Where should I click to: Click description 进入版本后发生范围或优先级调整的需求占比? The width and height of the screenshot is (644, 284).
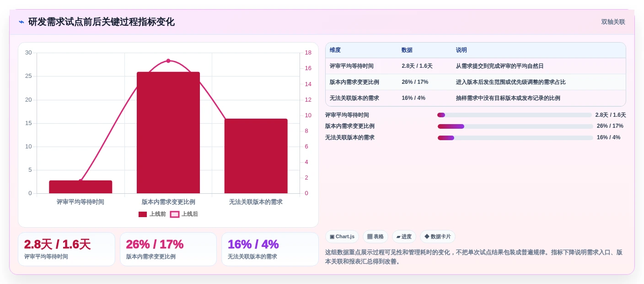(x=510, y=82)
